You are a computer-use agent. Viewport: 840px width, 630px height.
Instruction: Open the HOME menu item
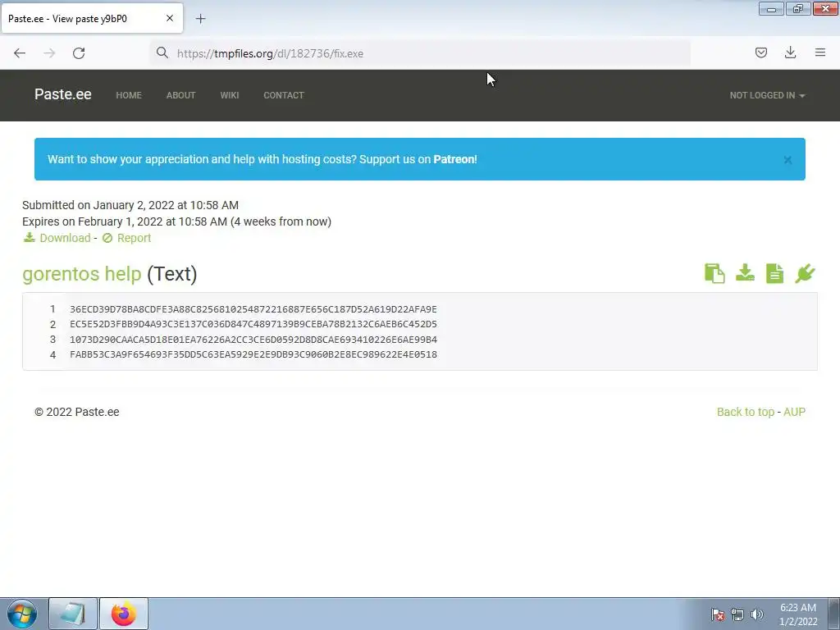click(129, 95)
